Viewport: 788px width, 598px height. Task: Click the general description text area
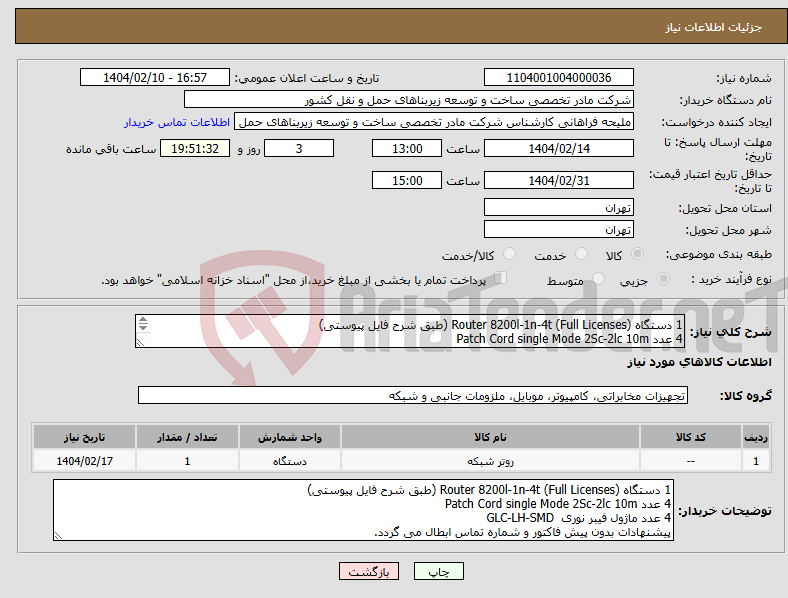[x=410, y=331]
